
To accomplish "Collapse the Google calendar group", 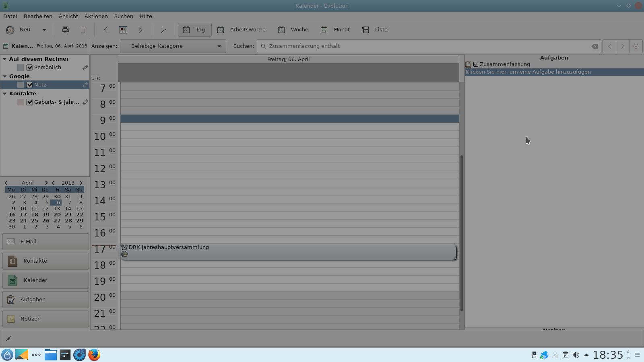I will pos(5,76).
